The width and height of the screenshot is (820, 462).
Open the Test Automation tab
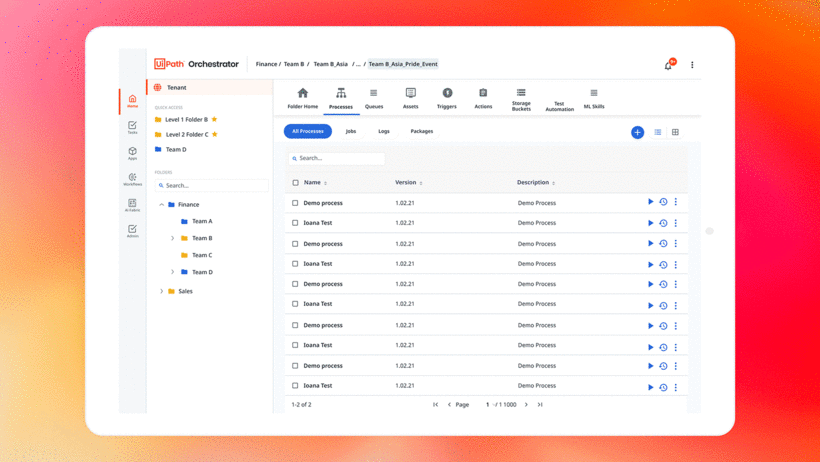tap(560, 106)
